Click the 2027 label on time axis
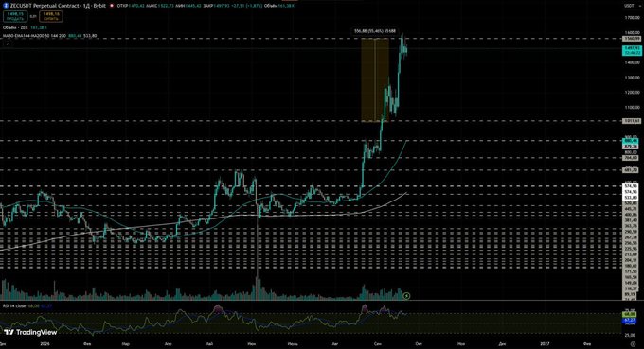This screenshot has width=644, height=349. pos(545,344)
